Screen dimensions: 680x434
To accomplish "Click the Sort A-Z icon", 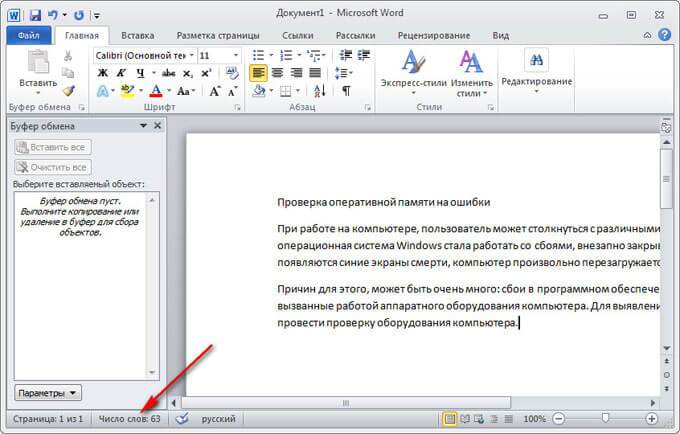I will [320, 91].
